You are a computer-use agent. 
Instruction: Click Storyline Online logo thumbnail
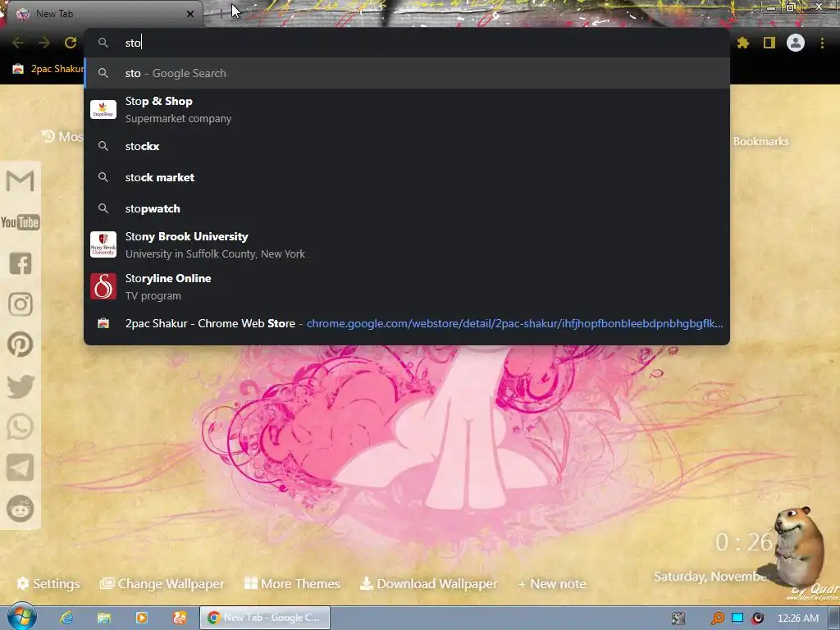pos(103,286)
